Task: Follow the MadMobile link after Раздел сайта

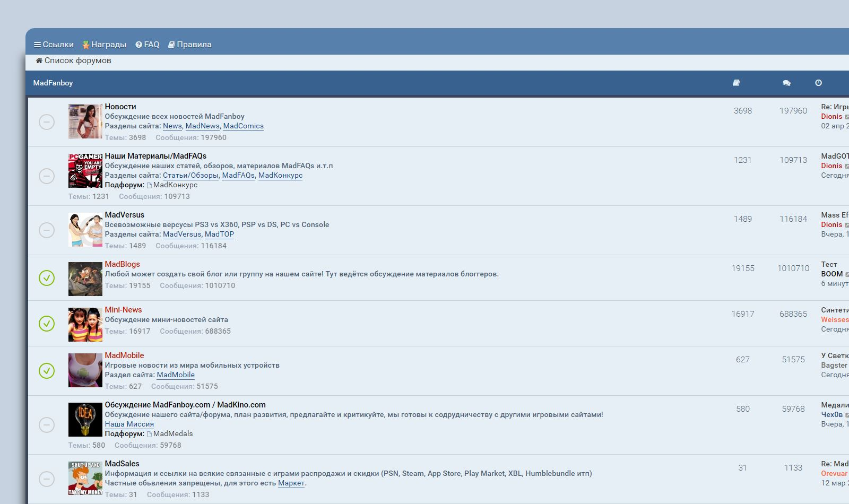Action: point(176,375)
